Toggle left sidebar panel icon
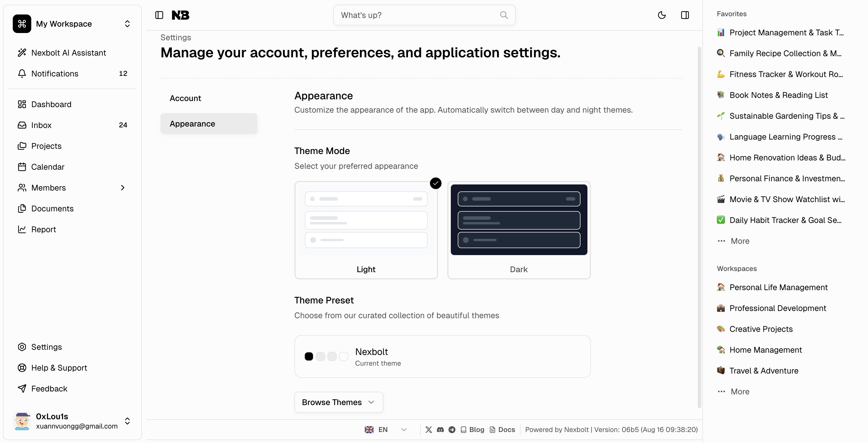The image size is (868, 443). [x=159, y=15]
